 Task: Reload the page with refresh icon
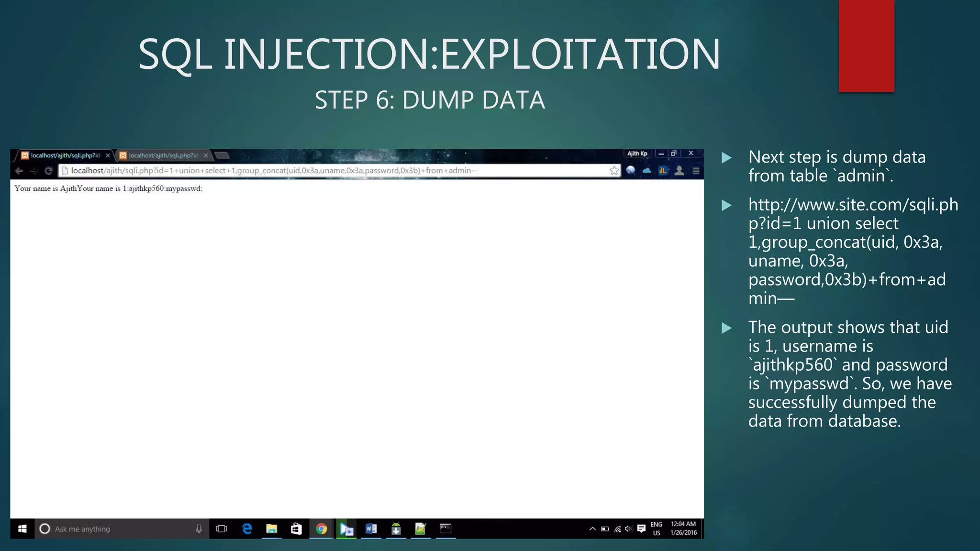coord(48,171)
